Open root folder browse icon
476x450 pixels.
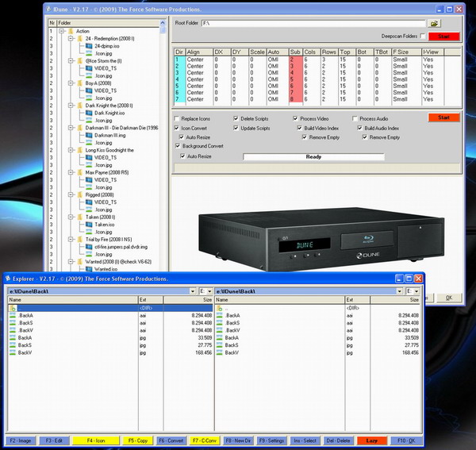pos(434,23)
